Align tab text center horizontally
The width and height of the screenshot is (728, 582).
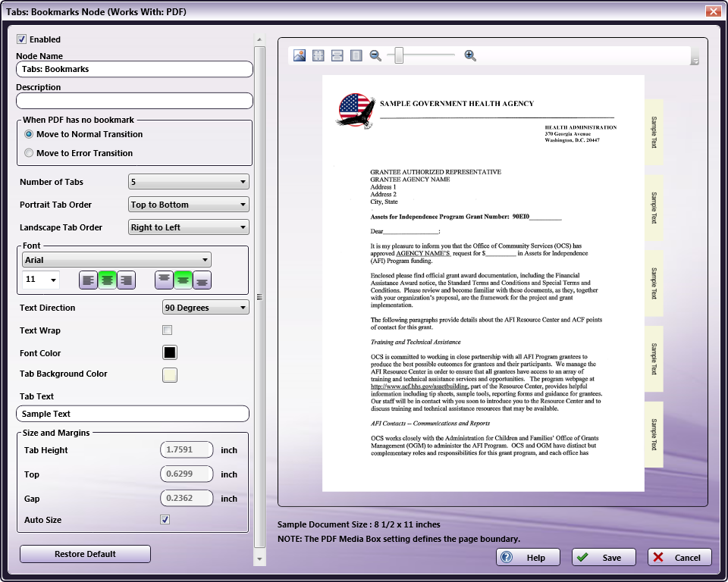coord(107,280)
